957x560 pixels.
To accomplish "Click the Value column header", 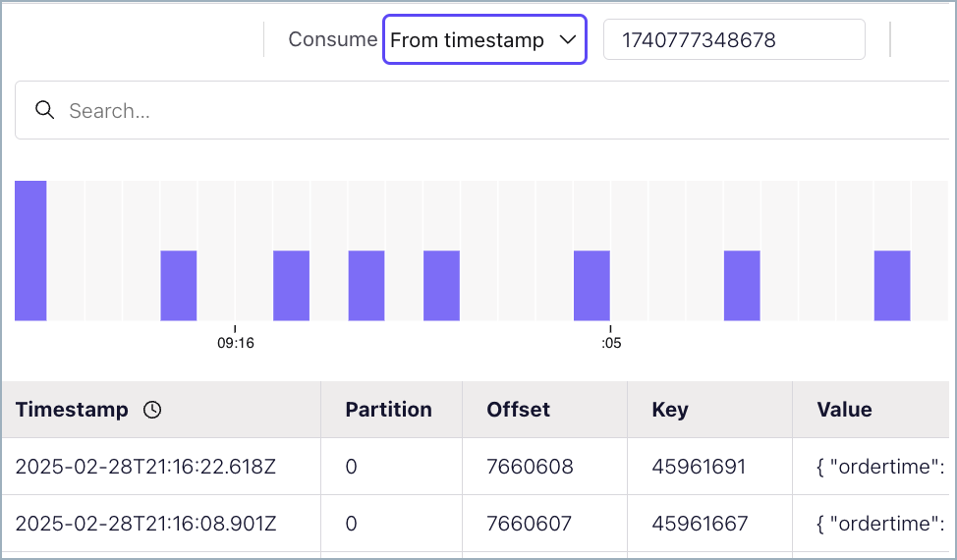I will point(844,410).
